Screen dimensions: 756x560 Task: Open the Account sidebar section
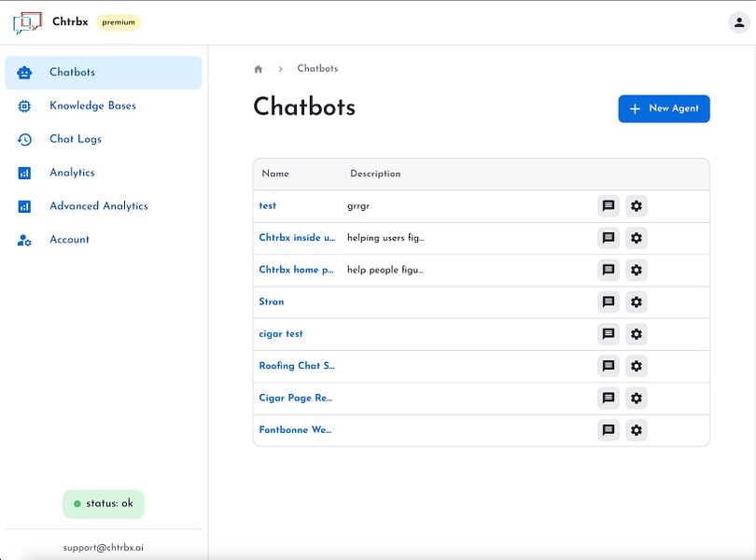[104, 239]
